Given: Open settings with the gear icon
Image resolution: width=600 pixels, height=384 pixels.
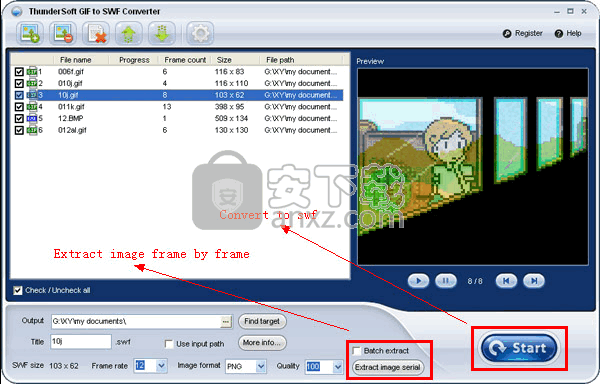Looking at the screenshot, I should (200, 33).
